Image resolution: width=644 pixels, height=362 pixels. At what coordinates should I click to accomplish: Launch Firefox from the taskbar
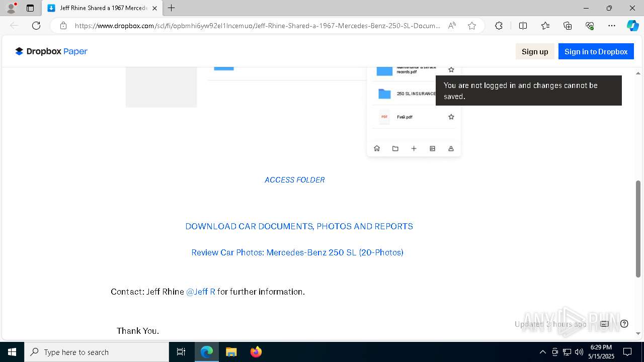coord(256,352)
